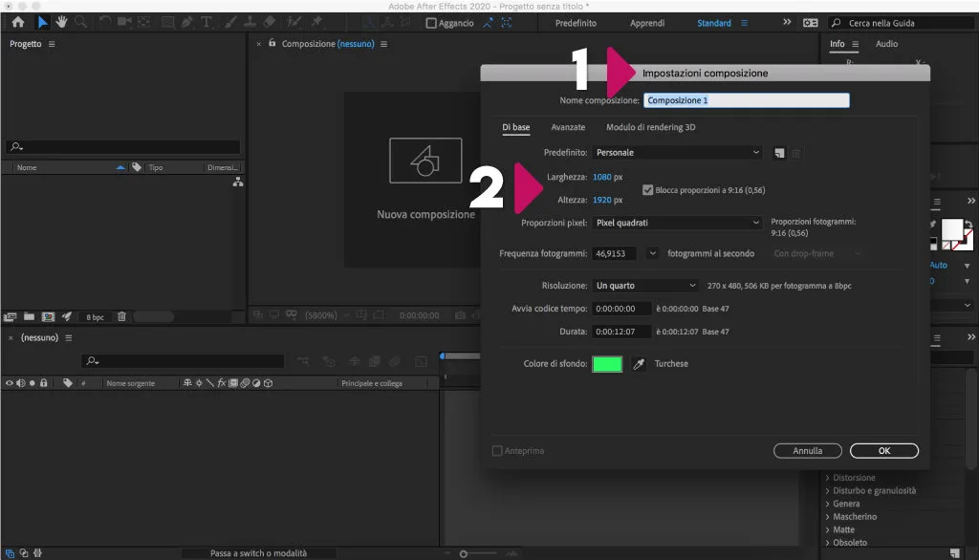
Task: Select the Selection arrow tool
Action: [43, 22]
